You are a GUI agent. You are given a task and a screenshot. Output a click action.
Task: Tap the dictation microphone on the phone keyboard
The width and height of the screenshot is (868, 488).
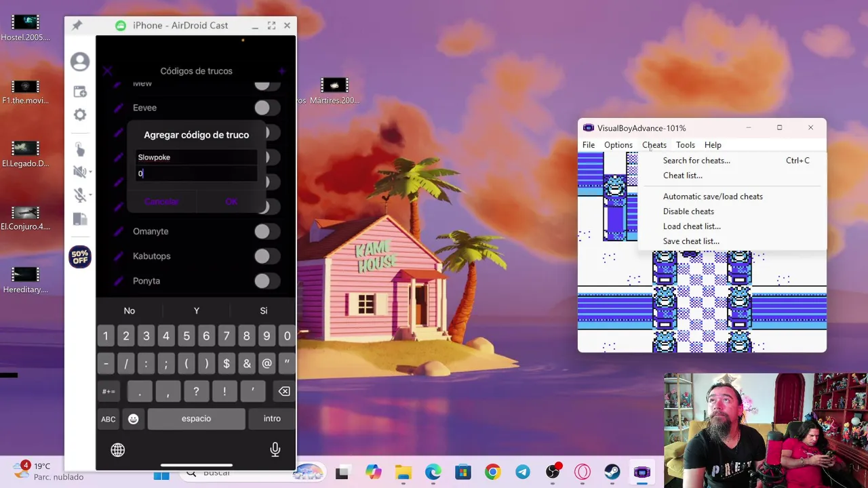click(x=275, y=449)
